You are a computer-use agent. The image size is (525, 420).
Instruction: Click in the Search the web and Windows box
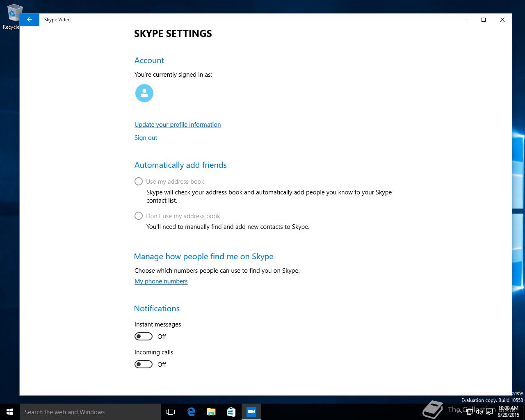tap(90, 412)
